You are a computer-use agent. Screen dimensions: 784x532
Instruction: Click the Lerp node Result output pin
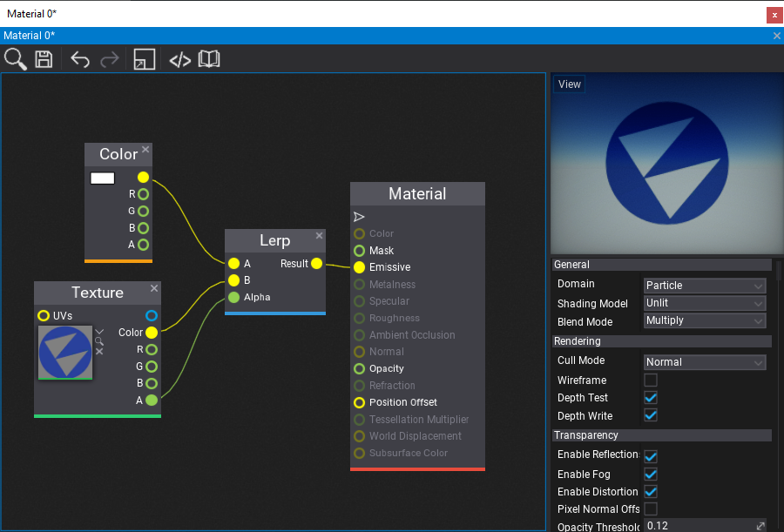pyautogui.click(x=316, y=264)
